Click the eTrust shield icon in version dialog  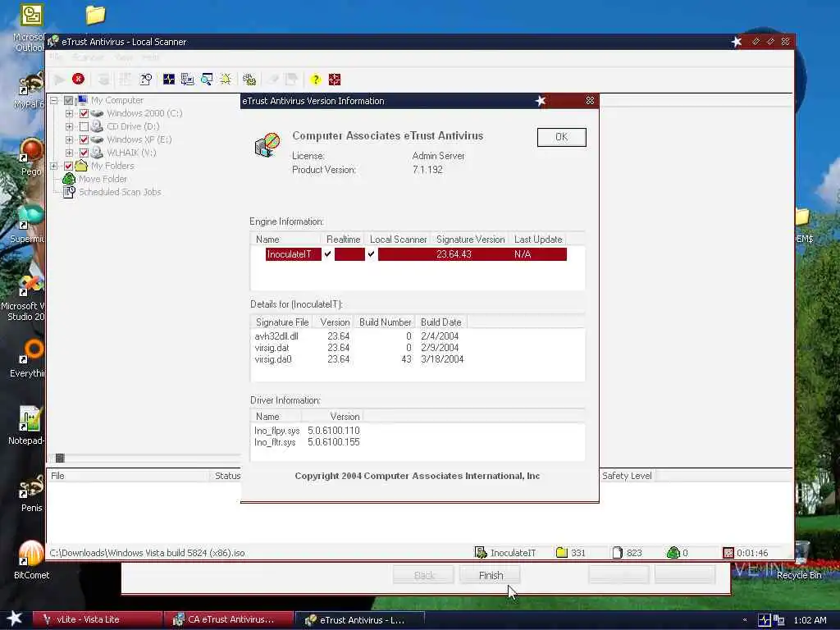(x=267, y=144)
